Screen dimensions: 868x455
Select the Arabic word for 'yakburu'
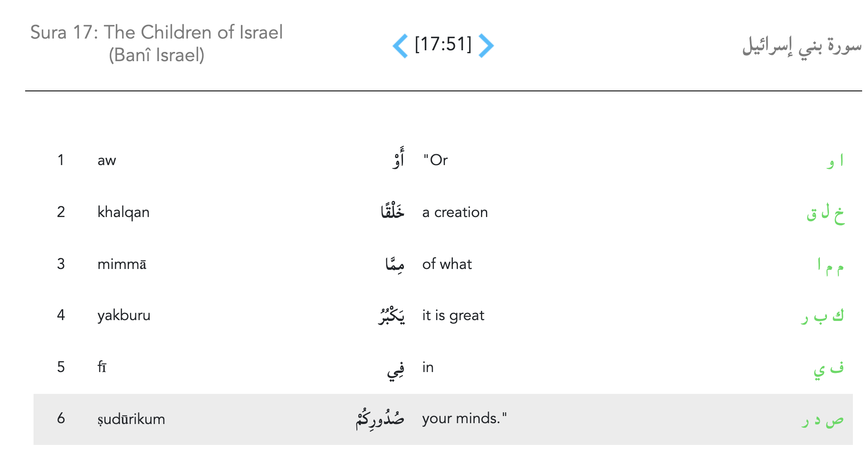click(x=392, y=315)
